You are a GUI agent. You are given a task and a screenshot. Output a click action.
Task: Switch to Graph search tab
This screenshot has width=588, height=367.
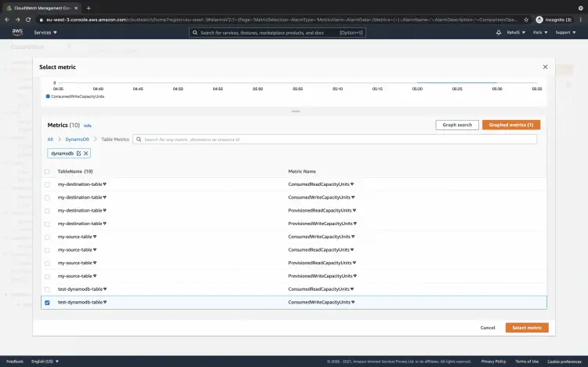pos(457,125)
